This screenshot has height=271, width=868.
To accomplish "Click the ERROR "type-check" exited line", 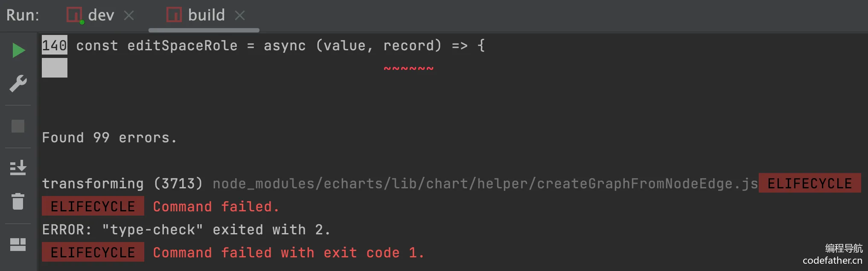I will 186,230.
